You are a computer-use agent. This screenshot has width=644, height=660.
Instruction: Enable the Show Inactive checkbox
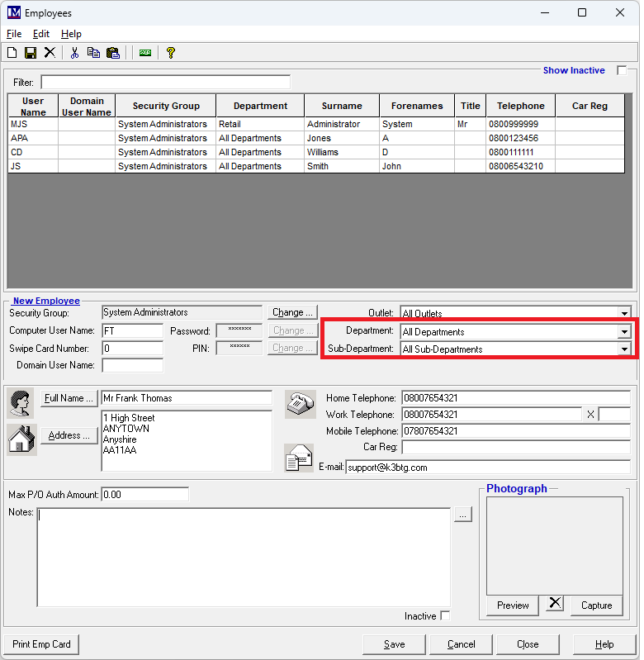pos(622,71)
